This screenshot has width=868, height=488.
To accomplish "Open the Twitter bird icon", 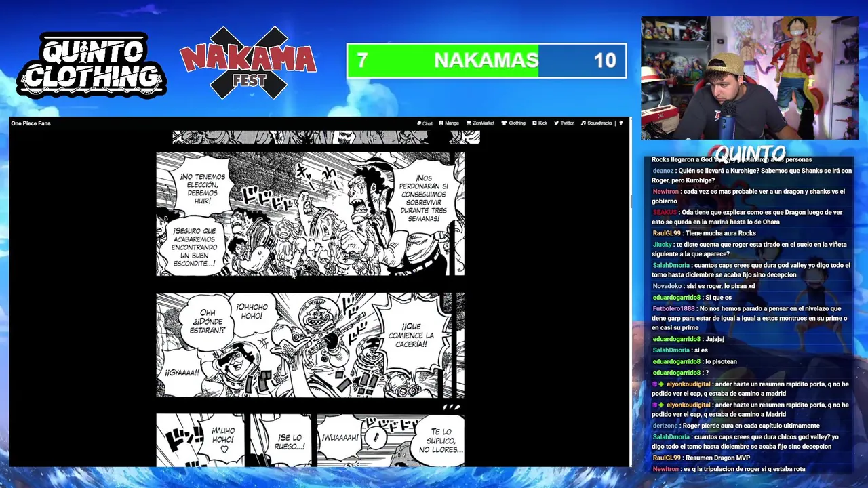I will tap(557, 123).
